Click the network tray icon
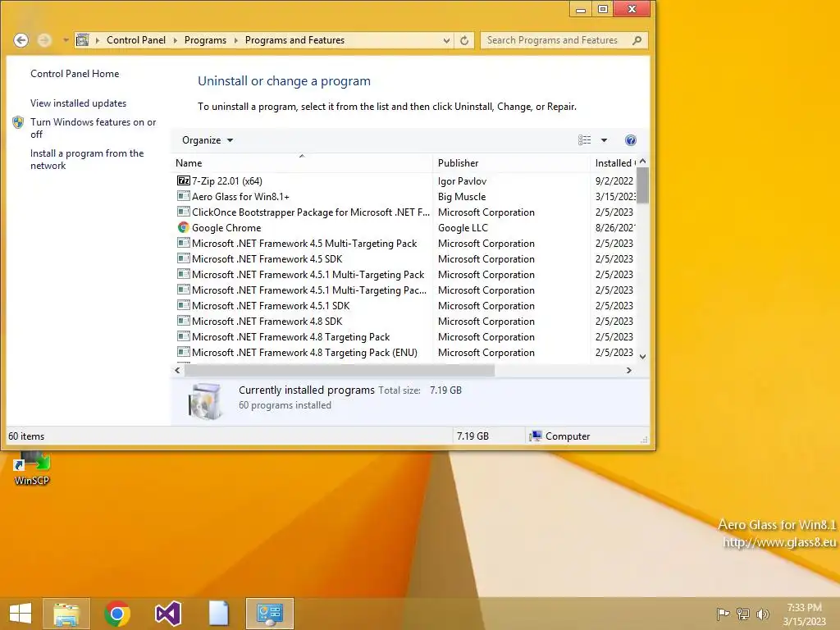 click(743, 614)
